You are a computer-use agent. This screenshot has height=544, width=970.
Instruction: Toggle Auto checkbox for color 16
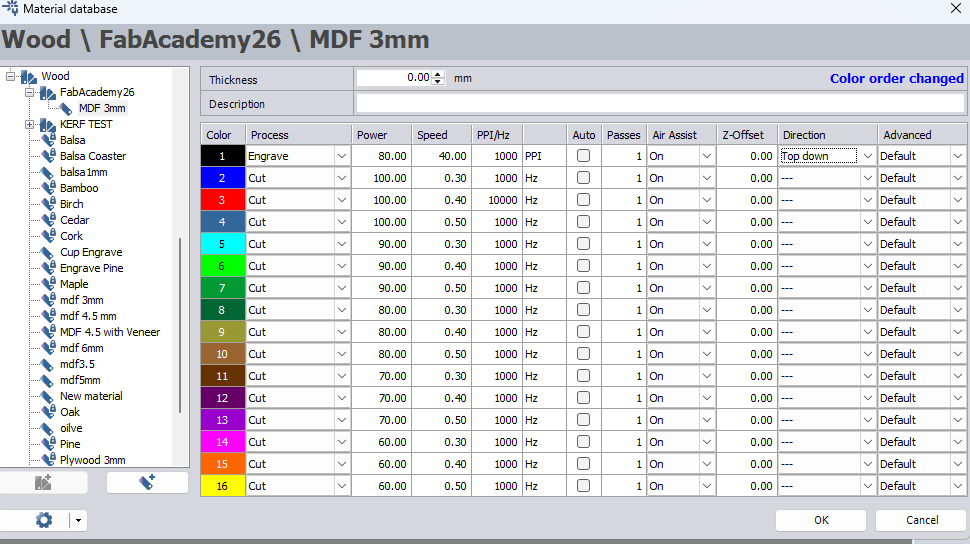pos(583,486)
